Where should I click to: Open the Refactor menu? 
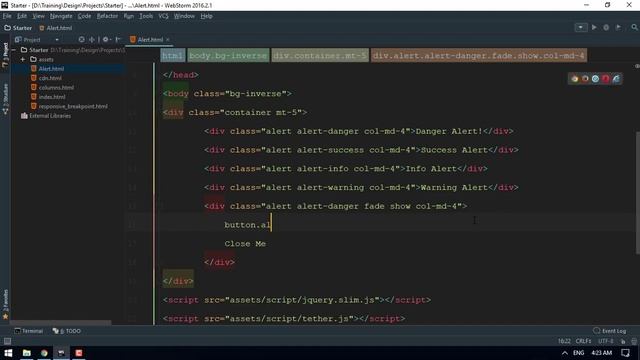coord(107,16)
